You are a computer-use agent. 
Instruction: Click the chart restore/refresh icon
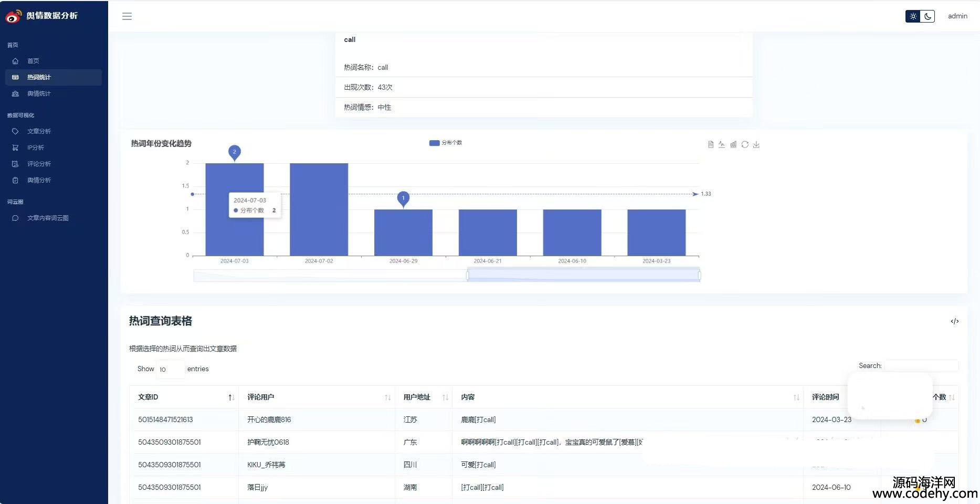pyautogui.click(x=745, y=144)
